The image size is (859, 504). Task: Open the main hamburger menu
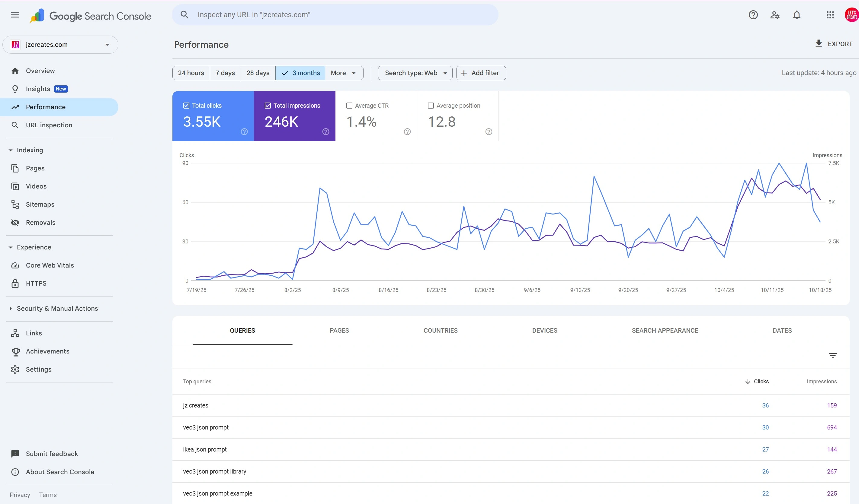coord(15,15)
